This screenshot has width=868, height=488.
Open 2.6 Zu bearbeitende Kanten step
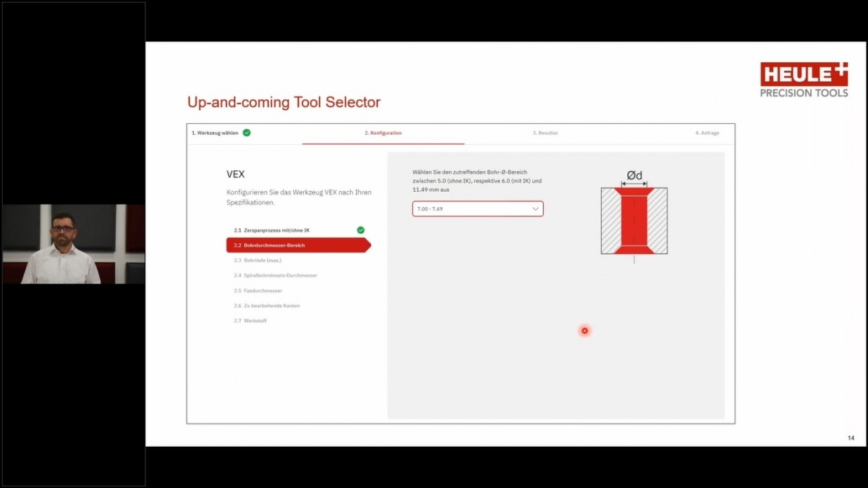tap(266, 306)
